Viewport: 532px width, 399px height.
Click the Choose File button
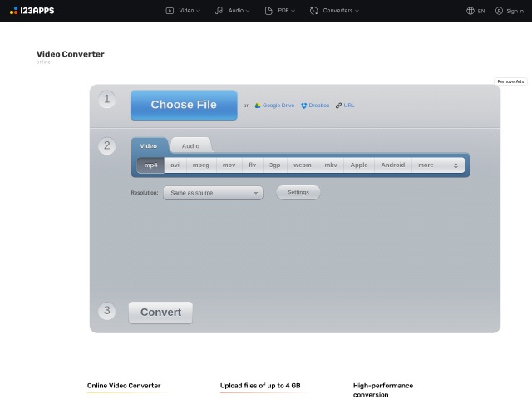tap(184, 106)
